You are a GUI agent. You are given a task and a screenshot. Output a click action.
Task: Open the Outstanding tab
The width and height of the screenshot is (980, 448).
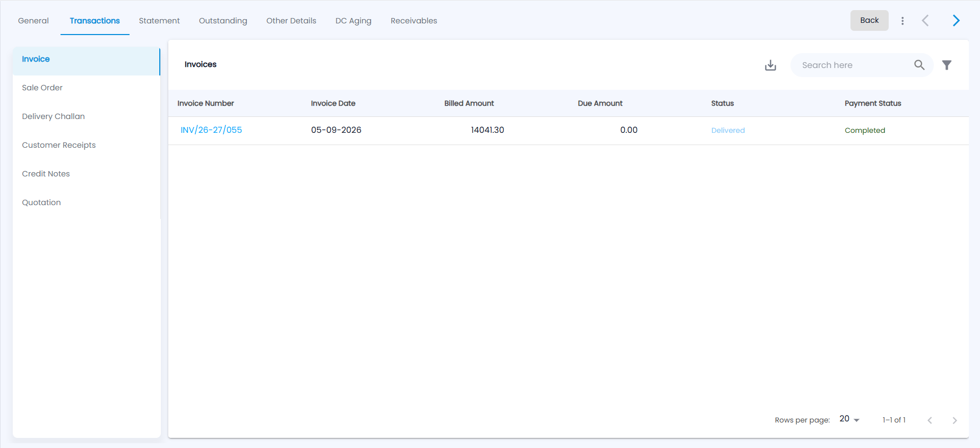223,21
